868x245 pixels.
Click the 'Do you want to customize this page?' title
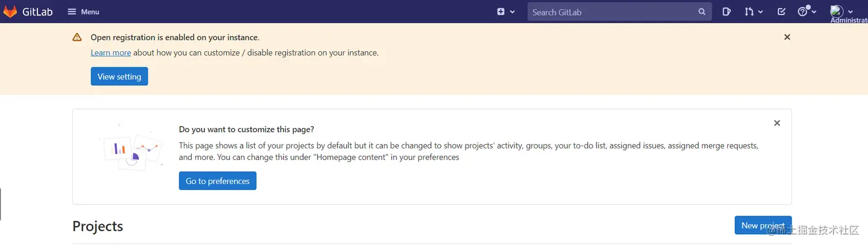246,129
